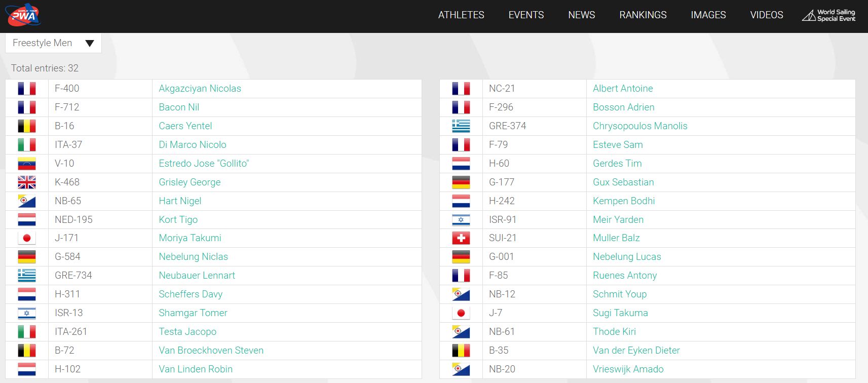Click the PWA World Tour logo
The width and height of the screenshot is (868, 383).
[x=23, y=15]
